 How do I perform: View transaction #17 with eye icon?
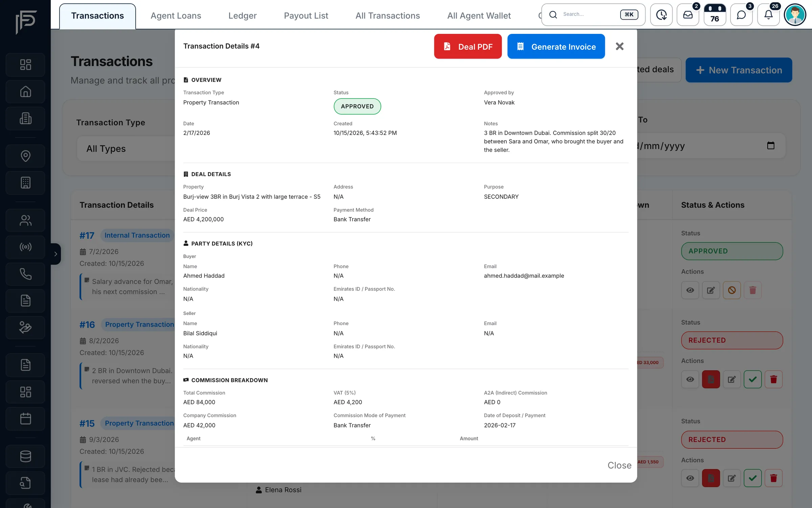(x=690, y=290)
